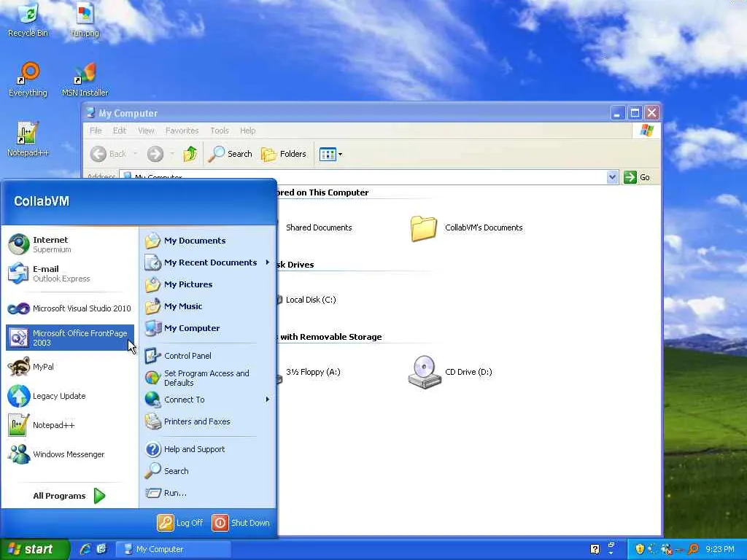
Task: Click the Start button
Action: (x=34, y=549)
